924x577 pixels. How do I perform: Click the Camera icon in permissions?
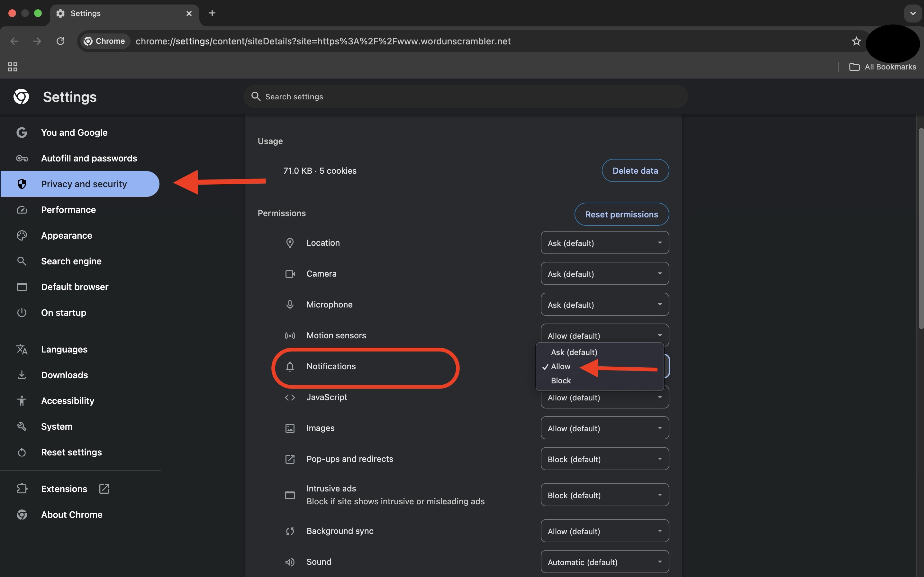tap(290, 274)
